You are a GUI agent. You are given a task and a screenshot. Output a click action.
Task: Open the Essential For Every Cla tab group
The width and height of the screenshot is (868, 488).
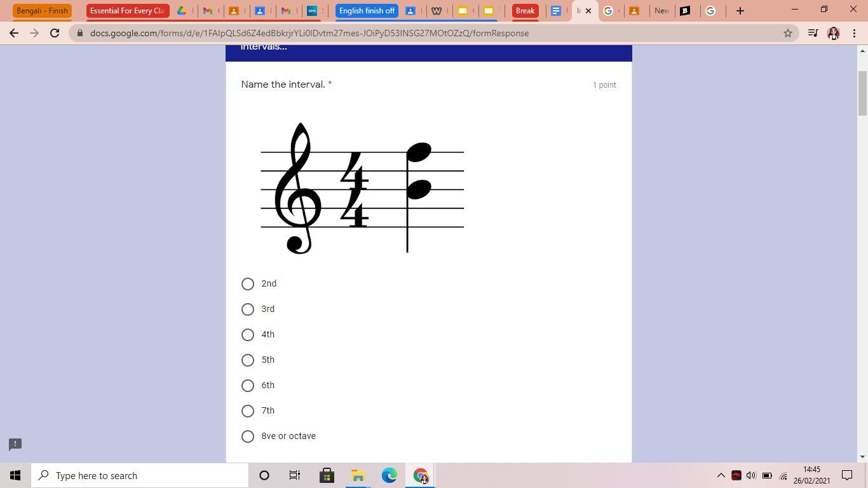click(128, 11)
